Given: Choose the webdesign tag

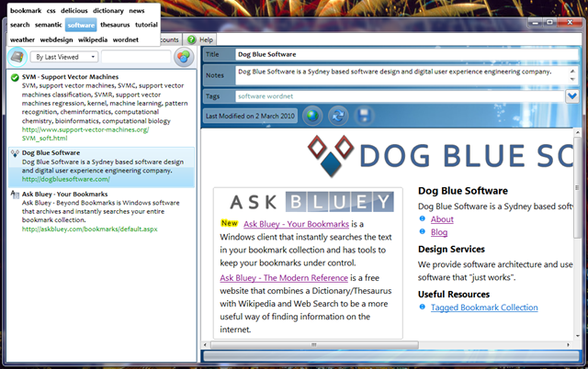Looking at the screenshot, I should pyautogui.click(x=57, y=39).
